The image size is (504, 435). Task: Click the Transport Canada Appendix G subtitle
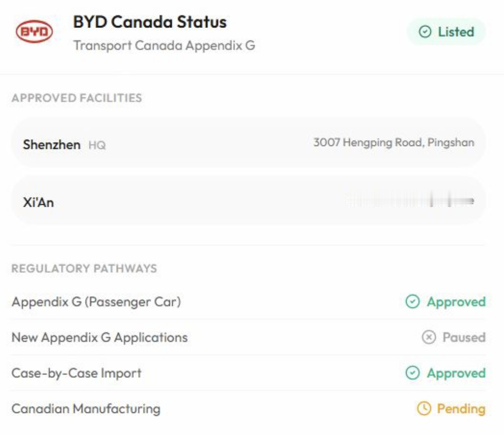point(164,46)
